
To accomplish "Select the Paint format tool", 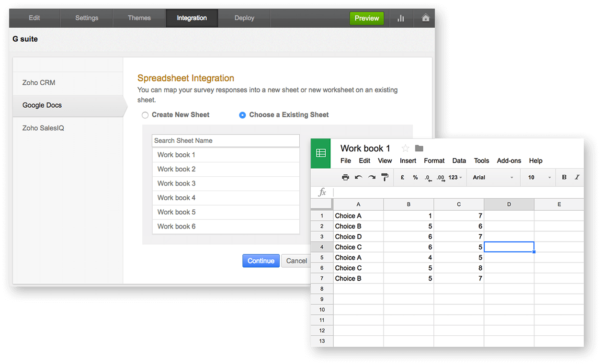I will pyautogui.click(x=385, y=177).
